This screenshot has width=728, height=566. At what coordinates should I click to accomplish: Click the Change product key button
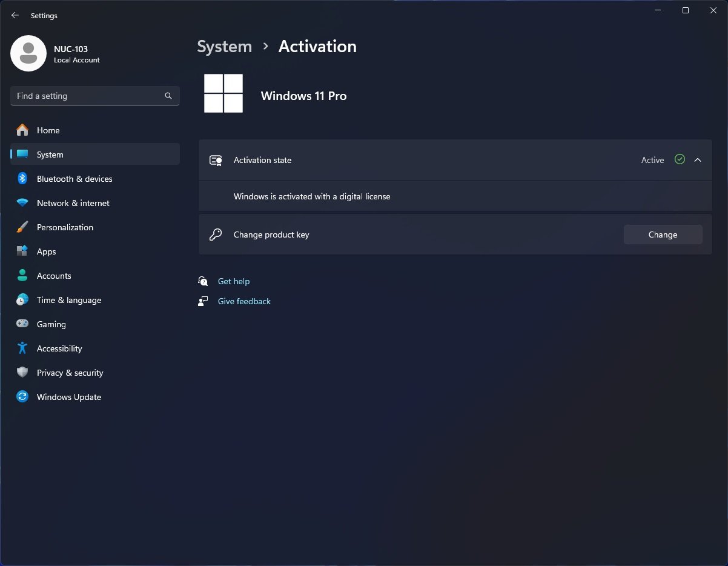point(663,235)
